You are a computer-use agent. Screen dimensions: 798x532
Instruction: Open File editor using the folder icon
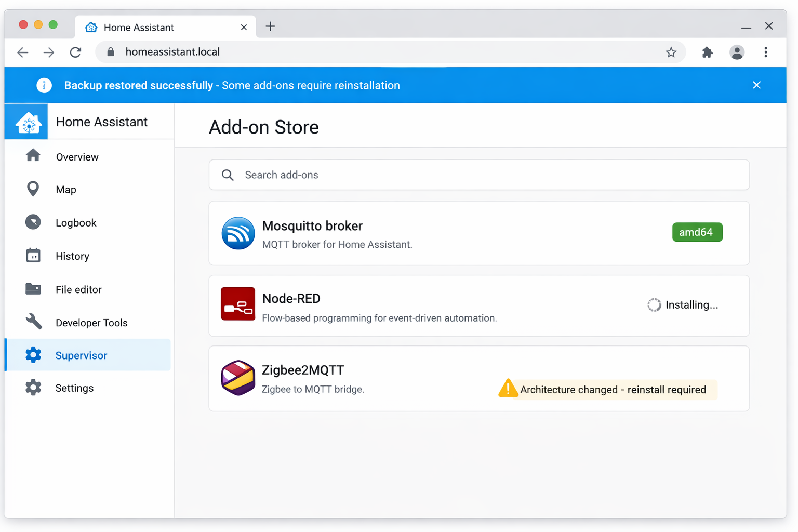(x=33, y=289)
